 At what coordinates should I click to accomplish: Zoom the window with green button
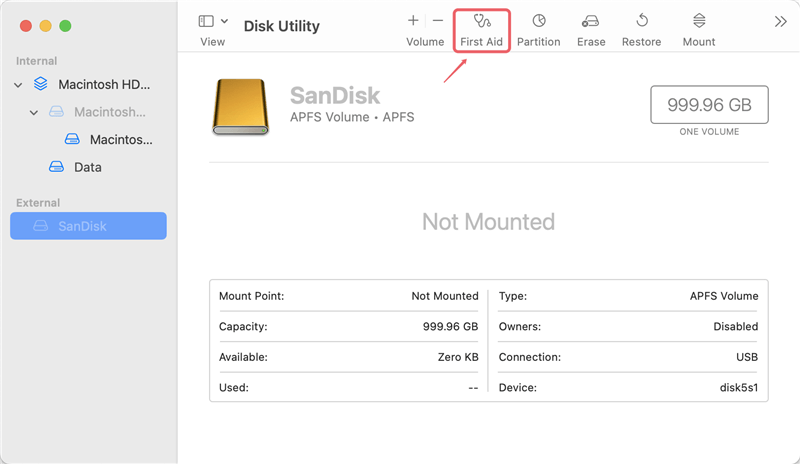[x=65, y=26]
